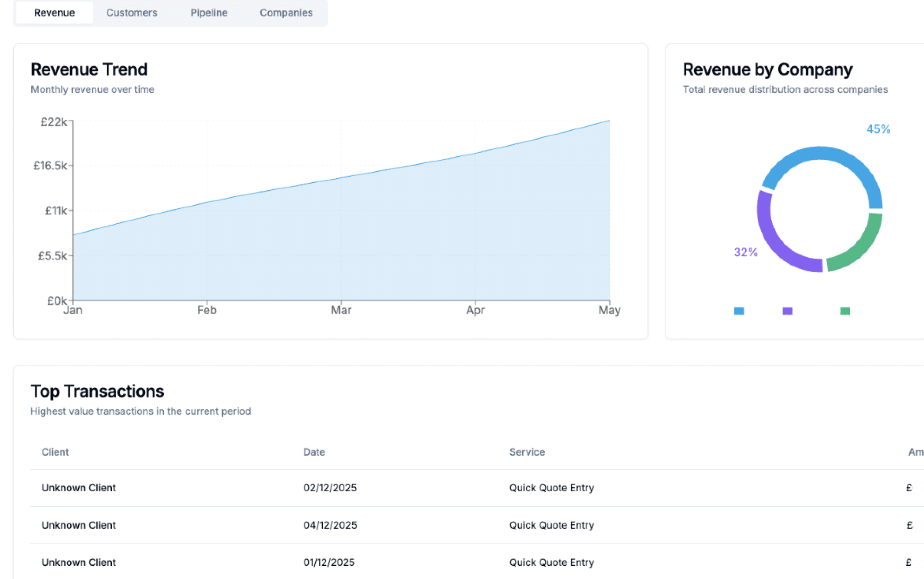The width and height of the screenshot is (924, 579).
Task: Open the Pipeline tab
Action: click(209, 13)
